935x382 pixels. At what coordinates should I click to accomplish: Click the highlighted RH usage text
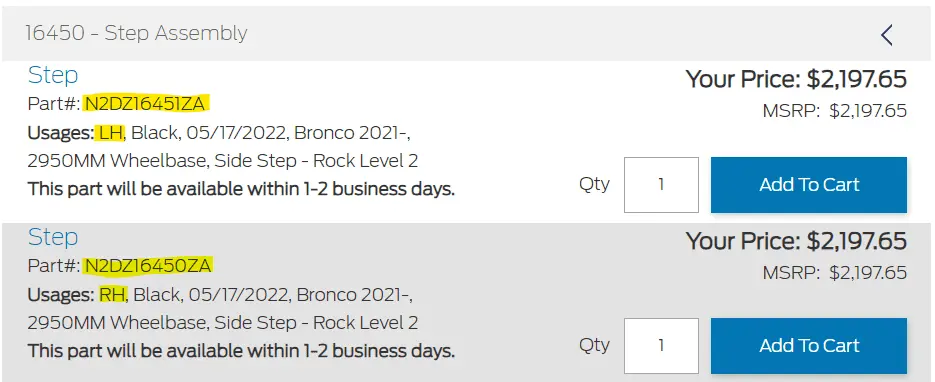(x=112, y=294)
